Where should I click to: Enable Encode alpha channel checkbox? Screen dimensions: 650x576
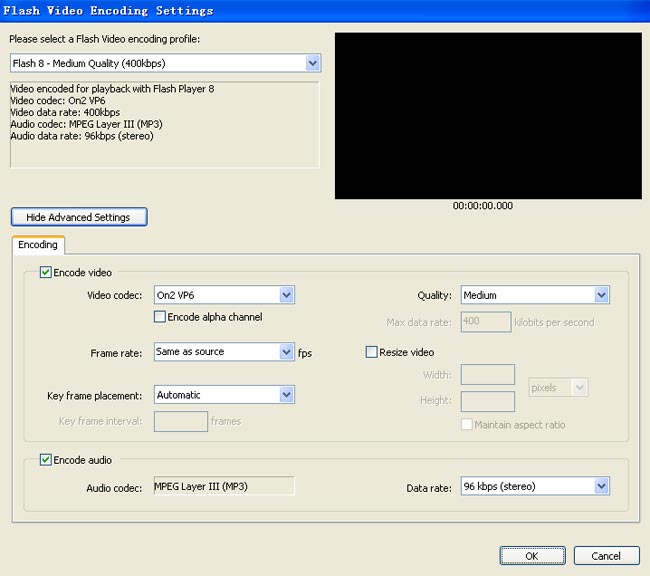(160, 317)
